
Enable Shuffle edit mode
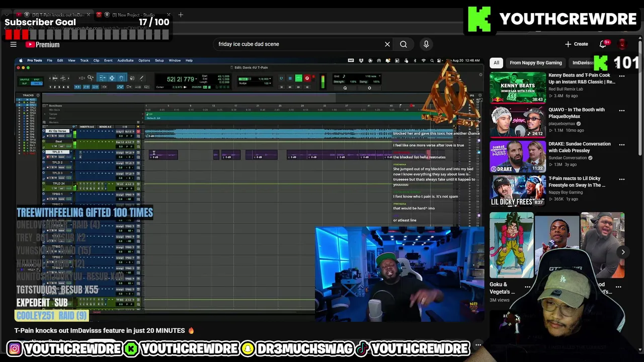25,79
